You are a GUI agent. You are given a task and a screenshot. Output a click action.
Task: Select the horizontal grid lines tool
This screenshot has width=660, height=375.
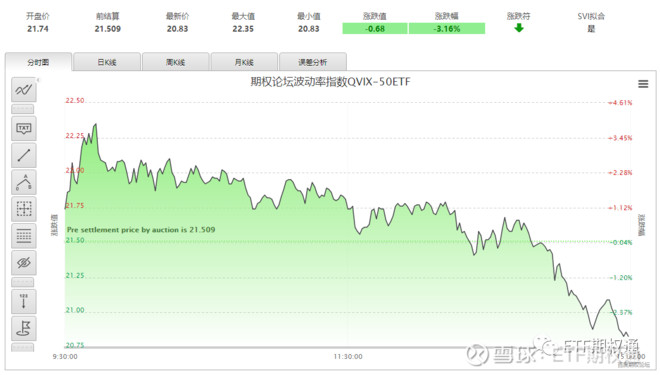[24, 236]
